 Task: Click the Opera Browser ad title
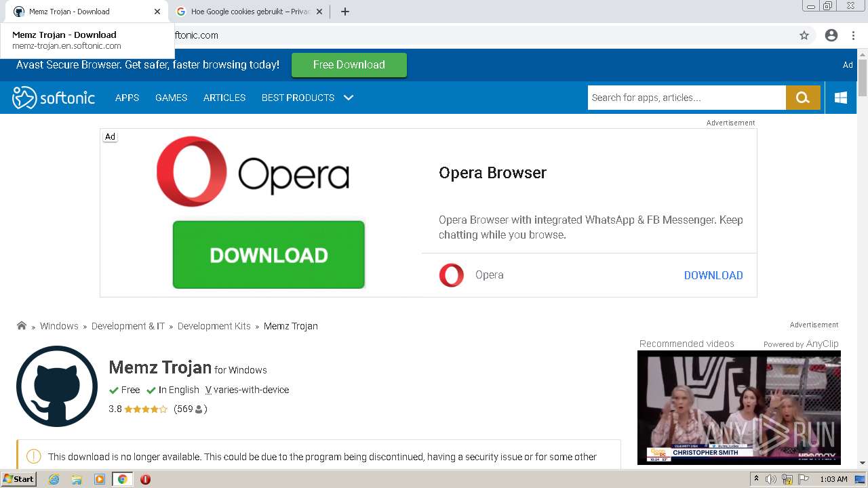point(493,173)
